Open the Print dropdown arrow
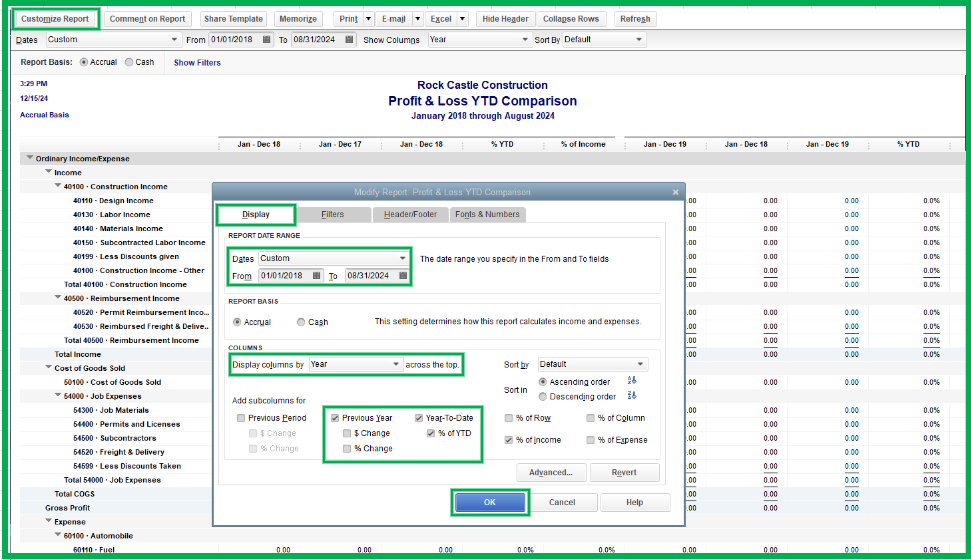The image size is (971, 560). pyautogui.click(x=368, y=19)
